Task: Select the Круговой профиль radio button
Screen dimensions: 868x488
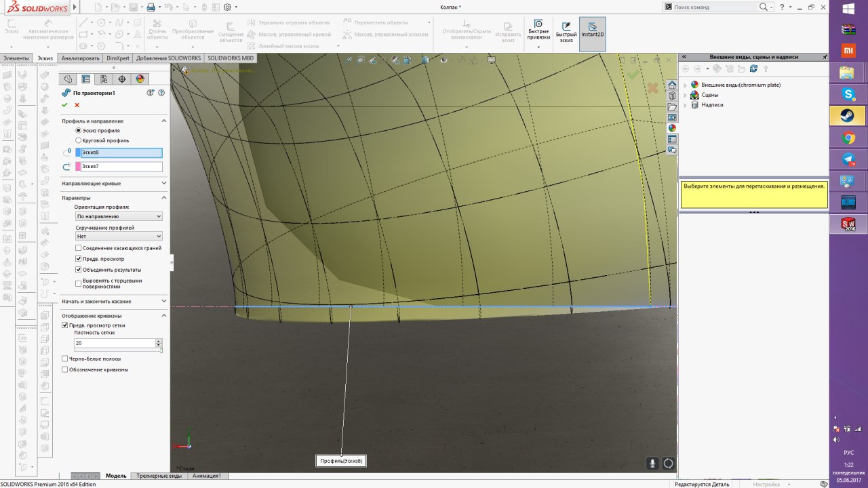Action: coord(79,140)
